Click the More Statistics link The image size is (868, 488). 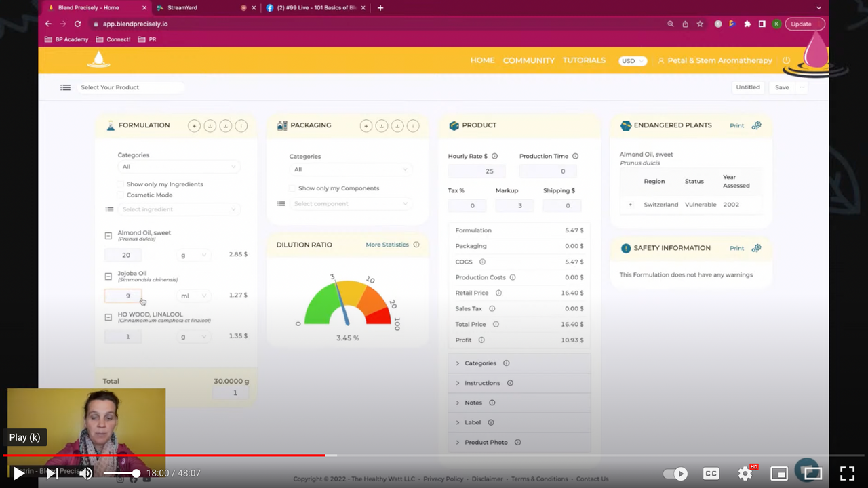[x=387, y=245]
